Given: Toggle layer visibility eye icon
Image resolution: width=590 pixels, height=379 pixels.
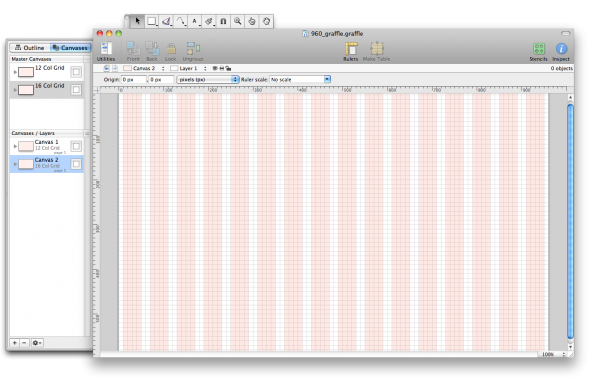Looking at the screenshot, I should point(215,68).
